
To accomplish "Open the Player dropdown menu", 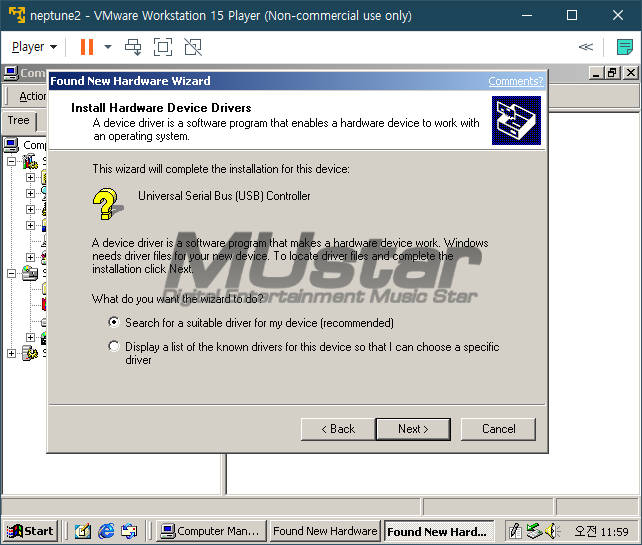I will [x=34, y=47].
